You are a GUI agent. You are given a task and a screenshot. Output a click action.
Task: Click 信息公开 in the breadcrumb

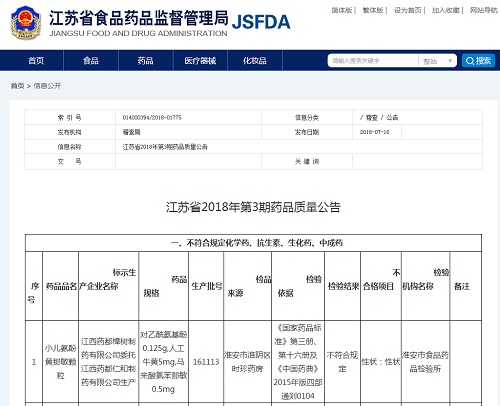click(47, 86)
